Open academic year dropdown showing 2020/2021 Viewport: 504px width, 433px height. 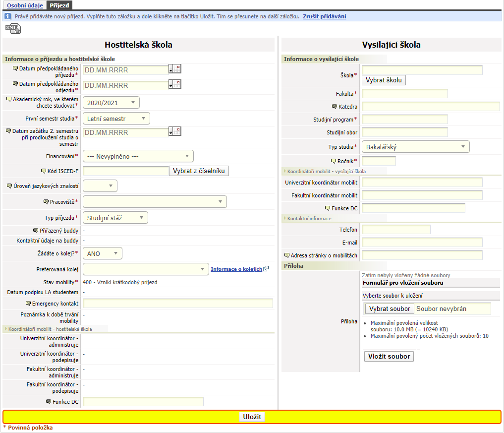111,103
